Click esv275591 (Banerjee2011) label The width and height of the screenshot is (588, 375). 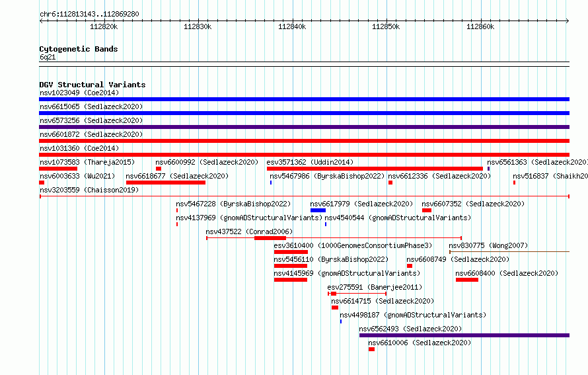coord(375,287)
